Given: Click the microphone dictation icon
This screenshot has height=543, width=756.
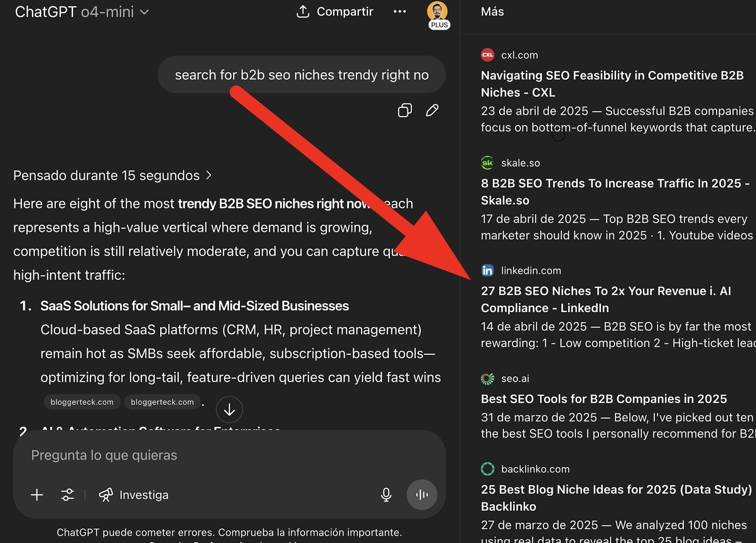Looking at the screenshot, I should coord(386,495).
